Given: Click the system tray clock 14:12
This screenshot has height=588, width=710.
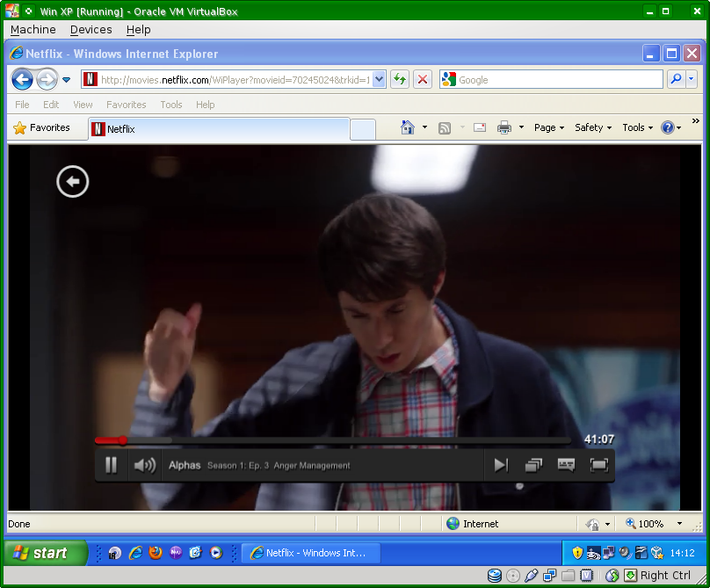Looking at the screenshot, I should pyautogui.click(x=682, y=553).
